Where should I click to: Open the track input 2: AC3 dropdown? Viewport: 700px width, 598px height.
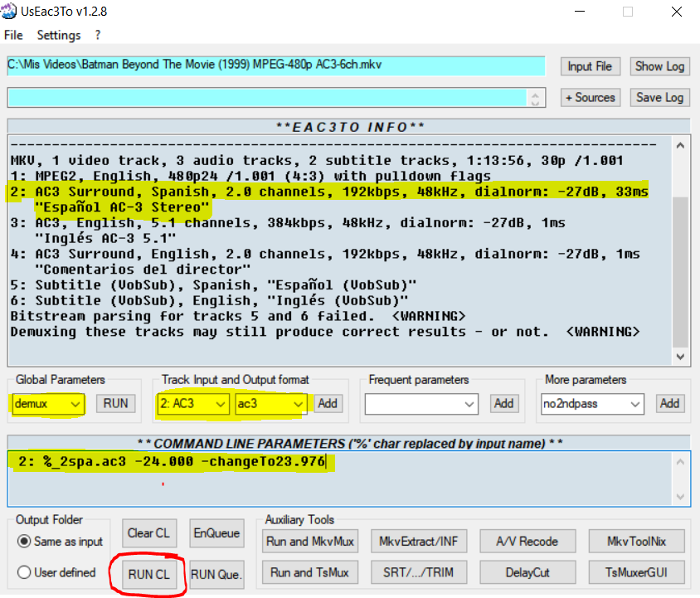(x=192, y=404)
